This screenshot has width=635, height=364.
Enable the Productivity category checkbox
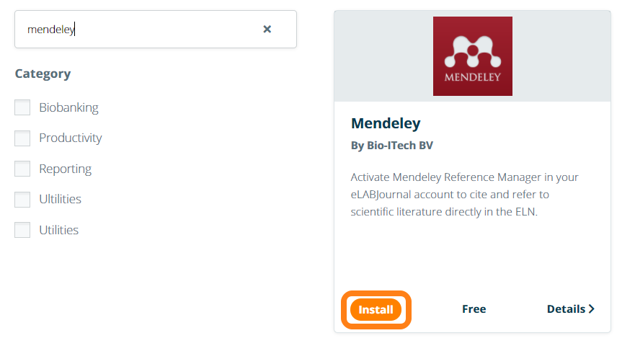point(22,138)
